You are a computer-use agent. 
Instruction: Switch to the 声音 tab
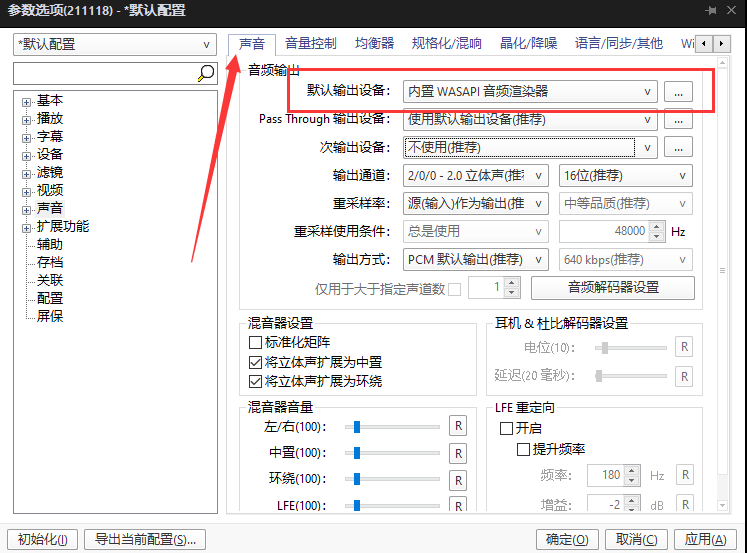252,44
